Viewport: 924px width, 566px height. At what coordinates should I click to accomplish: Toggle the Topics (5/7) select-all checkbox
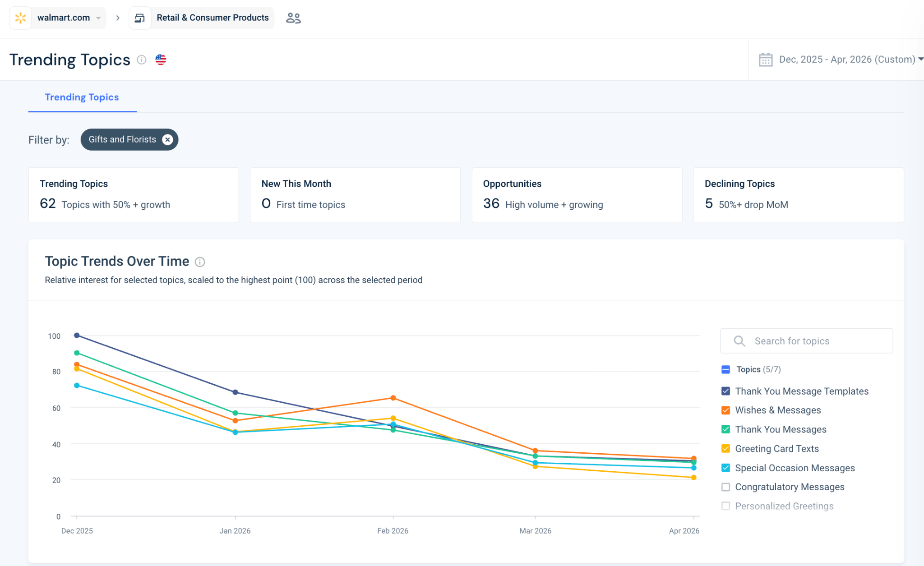(x=725, y=370)
